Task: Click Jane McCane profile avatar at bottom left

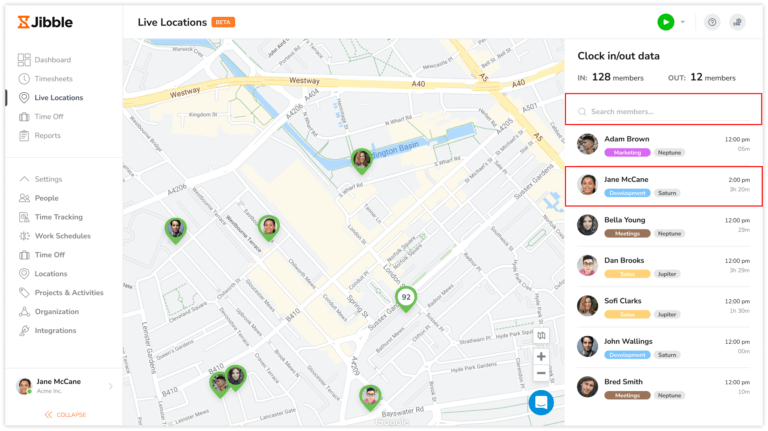Action: tap(24, 386)
